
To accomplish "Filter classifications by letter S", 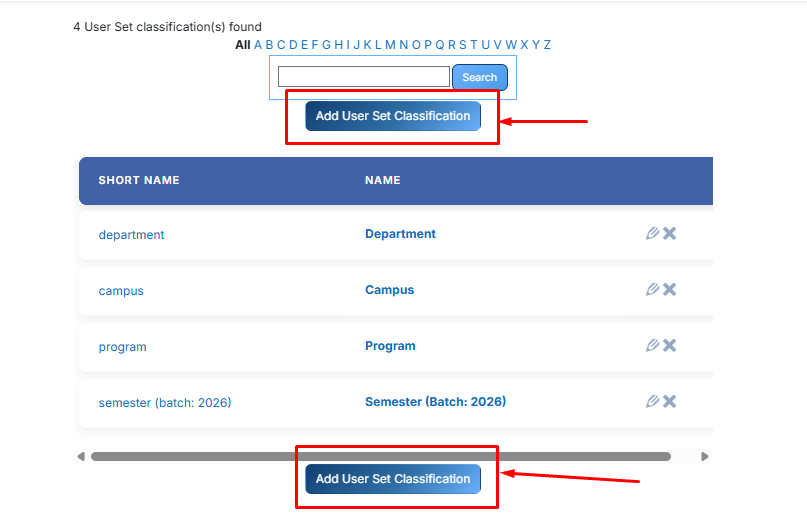I will coord(463,45).
